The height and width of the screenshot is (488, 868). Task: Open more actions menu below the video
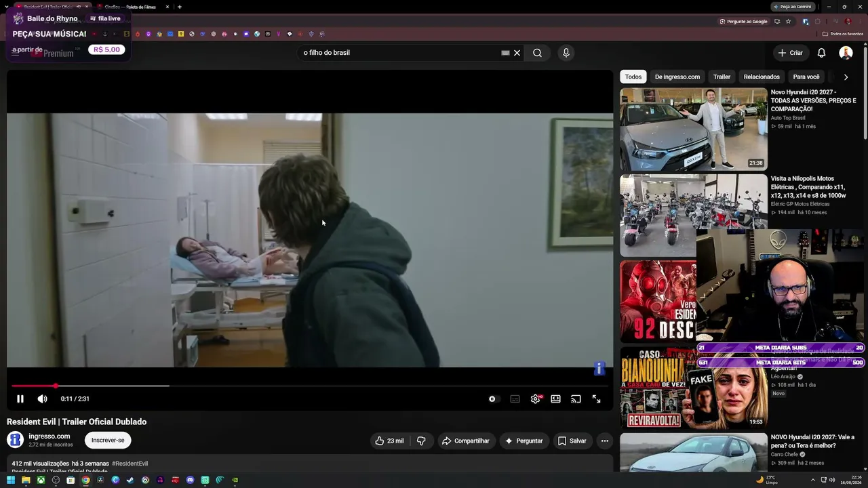pyautogui.click(x=605, y=441)
